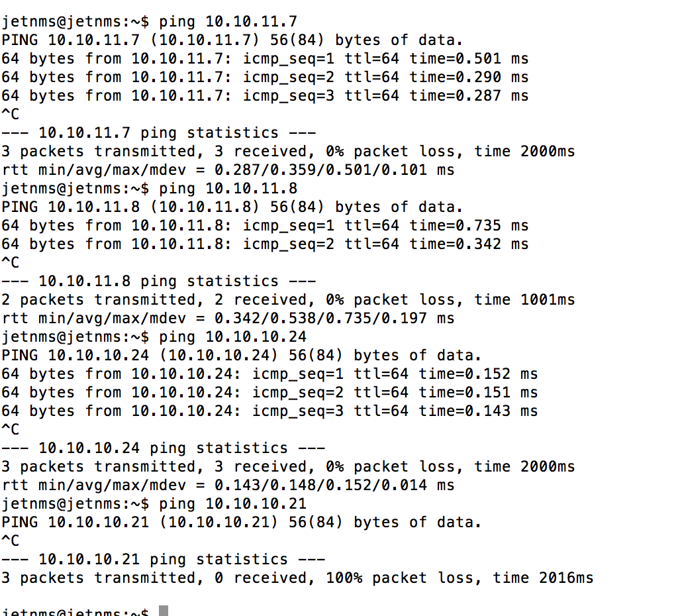Click the rtt line with 0.287/0.359/0.501/0.101
678x616 pixels.
pyautogui.click(x=228, y=170)
